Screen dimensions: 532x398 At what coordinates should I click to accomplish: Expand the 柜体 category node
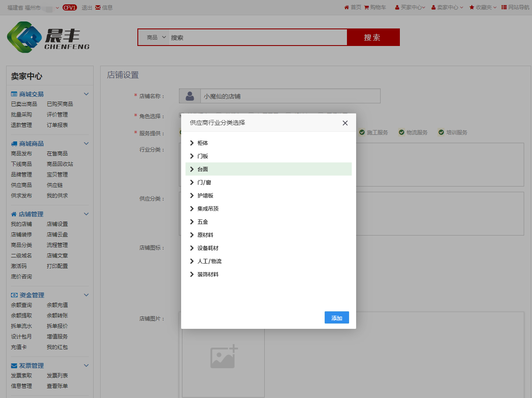(x=192, y=143)
